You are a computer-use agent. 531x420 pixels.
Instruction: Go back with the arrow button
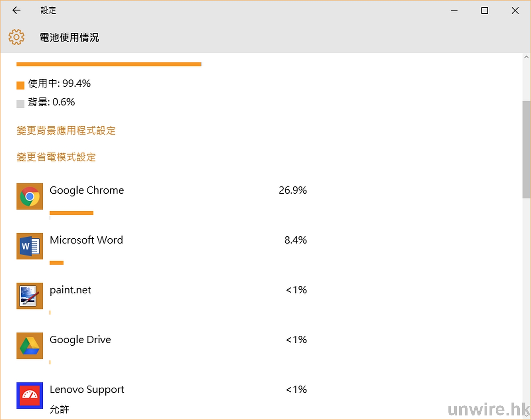click(17, 10)
